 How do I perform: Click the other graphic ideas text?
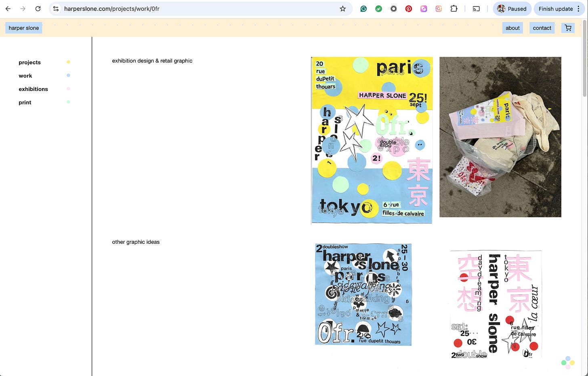coord(136,242)
